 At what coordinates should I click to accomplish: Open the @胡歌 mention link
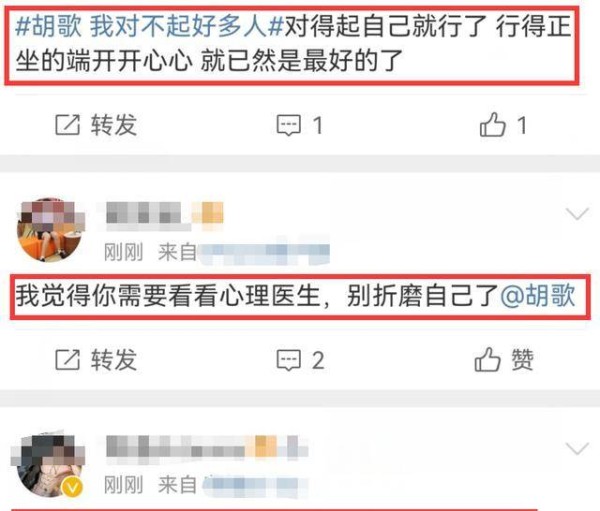538,295
